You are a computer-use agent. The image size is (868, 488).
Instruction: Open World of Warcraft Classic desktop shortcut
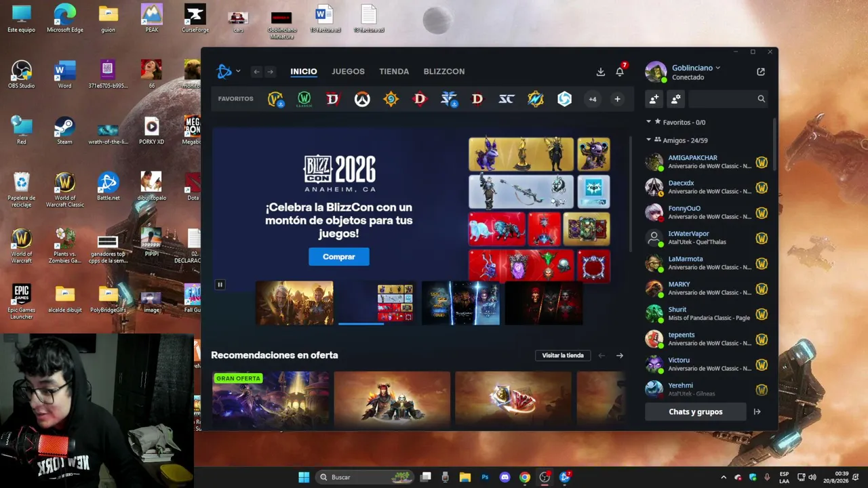(x=65, y=190)
